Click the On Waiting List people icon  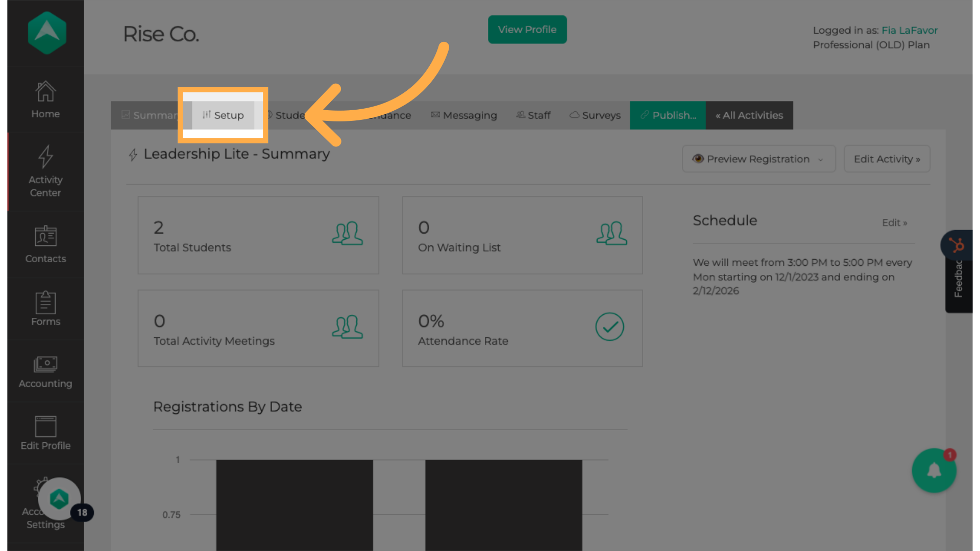(611, 234)
